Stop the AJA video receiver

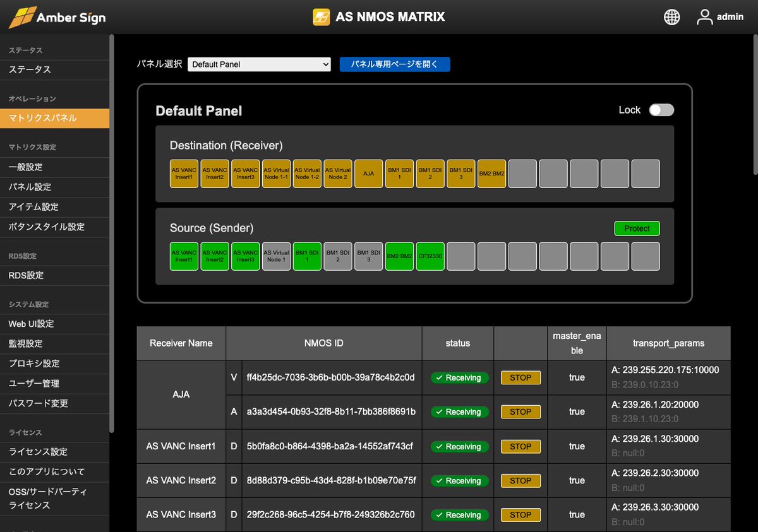tap(520, 377)
